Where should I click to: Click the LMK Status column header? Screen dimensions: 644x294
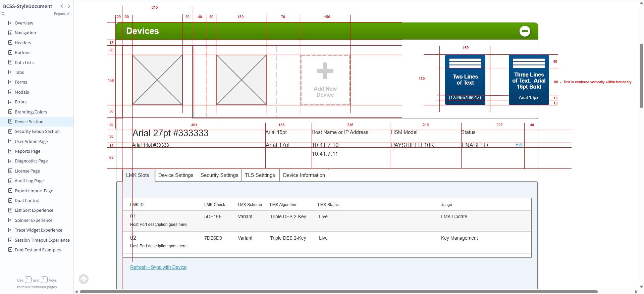(328, 205)
